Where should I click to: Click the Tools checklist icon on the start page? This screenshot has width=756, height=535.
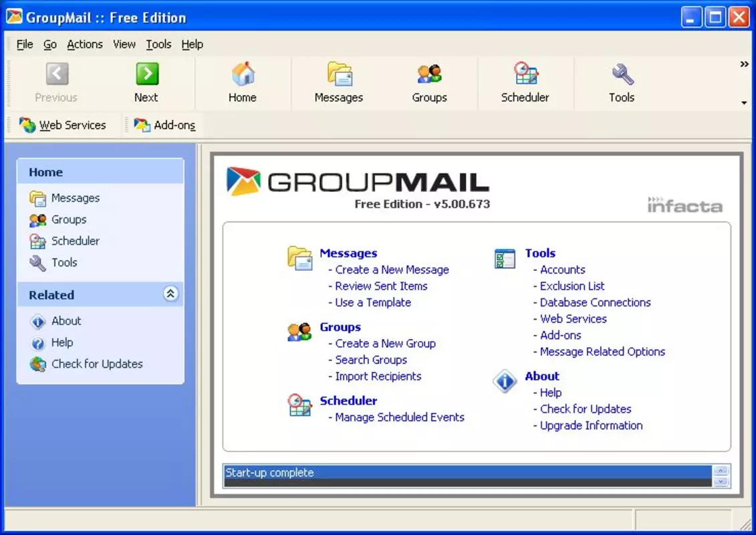(x=505, y=259)
